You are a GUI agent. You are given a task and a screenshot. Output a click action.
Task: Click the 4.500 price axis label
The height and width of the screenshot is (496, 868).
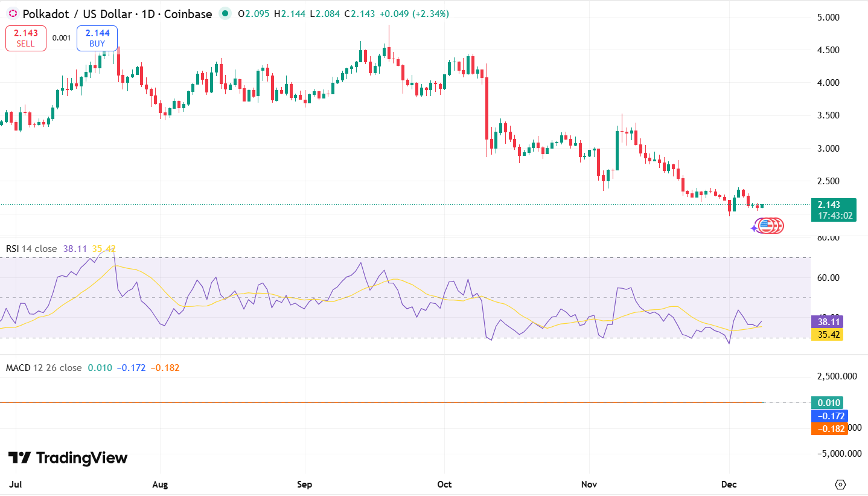click(x=829, y=50)
